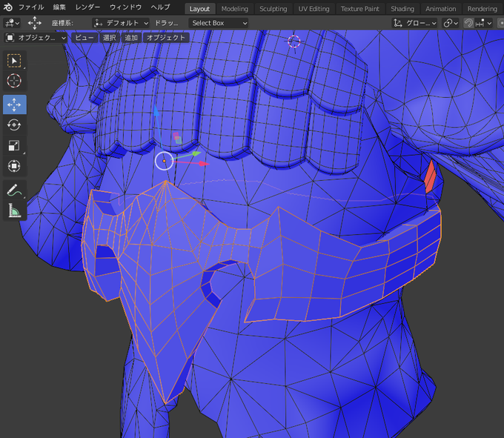Open the オブジェクト viewport menu
Image resolution: width=504 pixels, height=438 pixels.
coord(166,38)
